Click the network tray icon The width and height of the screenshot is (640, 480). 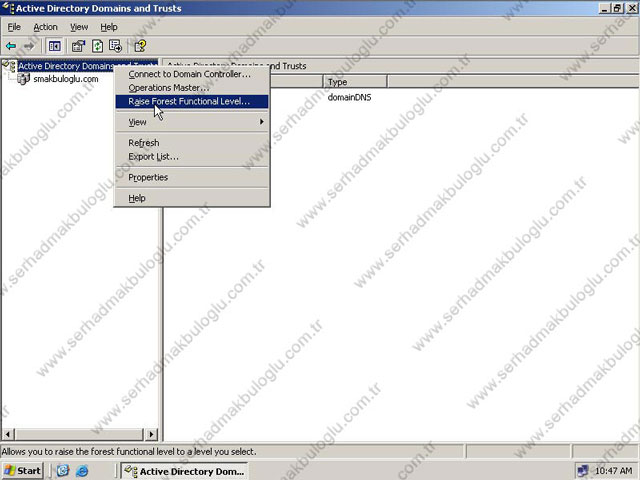click(583, 471)
